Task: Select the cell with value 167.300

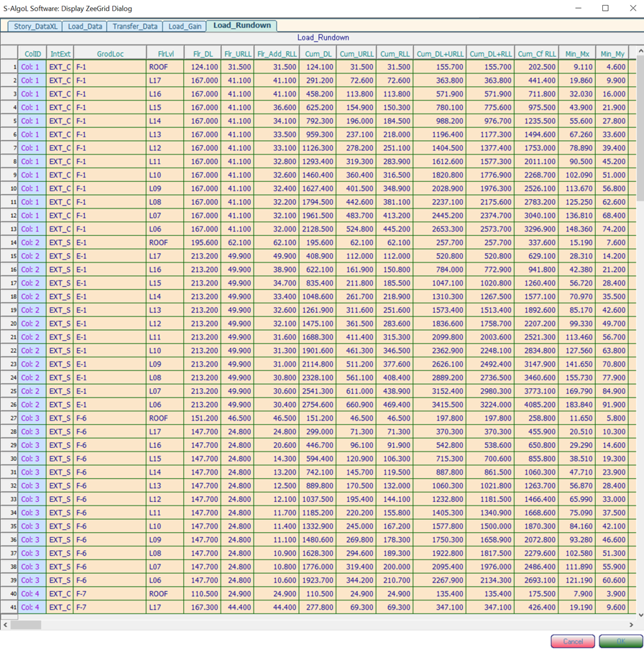Action: coord(203,608)
